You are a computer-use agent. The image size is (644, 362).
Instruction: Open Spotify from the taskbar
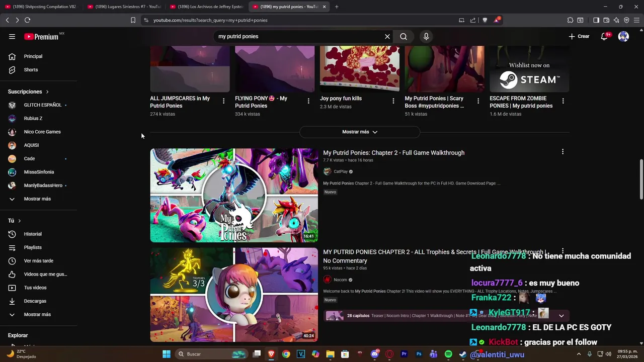tap(448, 354)
